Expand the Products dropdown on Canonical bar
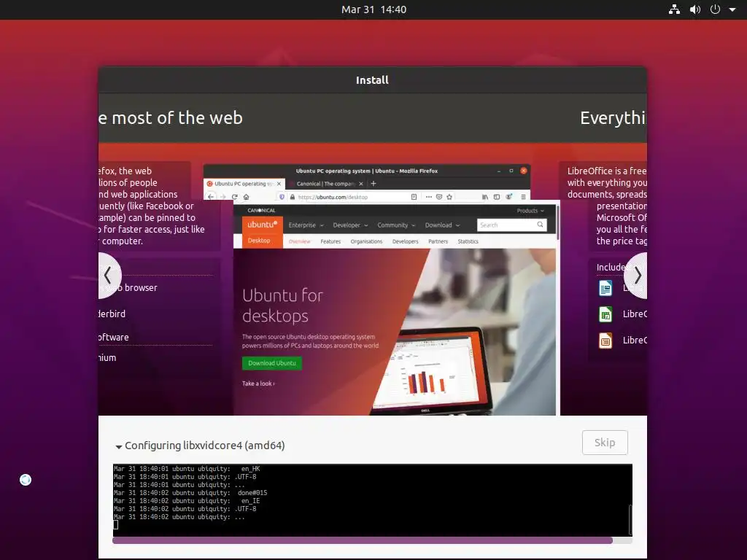 pos(530,211)
